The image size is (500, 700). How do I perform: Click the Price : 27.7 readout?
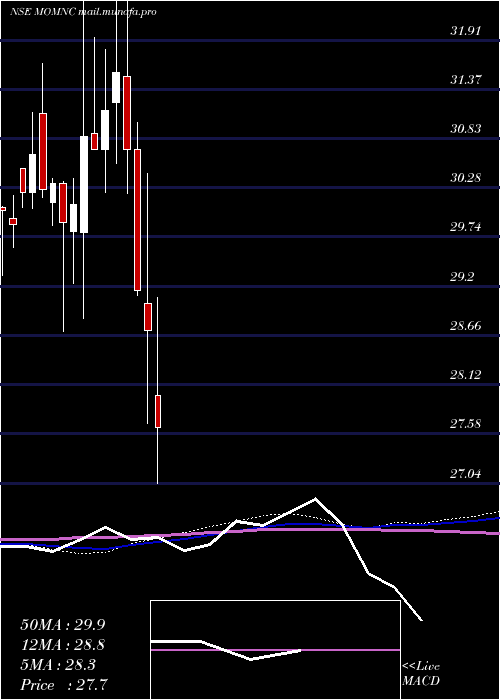pyautogui.click(x=63, y=684)
